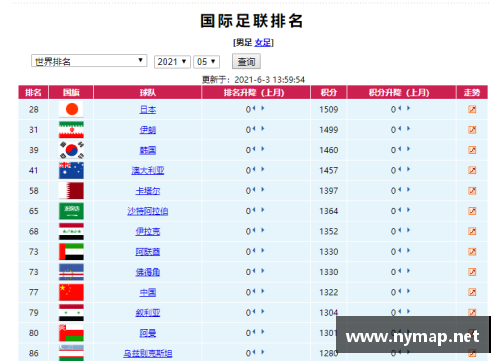
Task: Click the 查询 search button
Action: [x=246, y=62]
